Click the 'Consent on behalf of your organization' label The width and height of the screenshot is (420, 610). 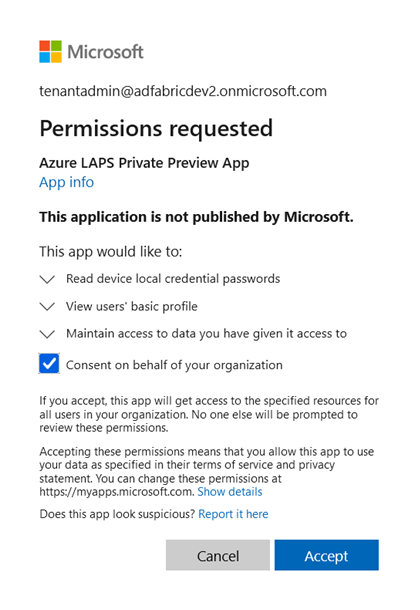(174, 365)
